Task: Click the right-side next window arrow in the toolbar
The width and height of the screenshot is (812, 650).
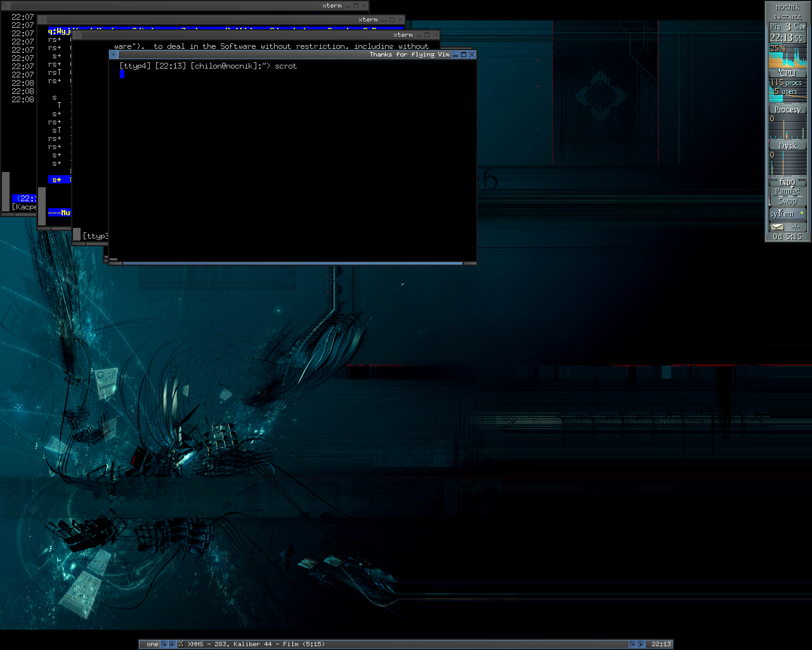Action: (x=641, y=644)
